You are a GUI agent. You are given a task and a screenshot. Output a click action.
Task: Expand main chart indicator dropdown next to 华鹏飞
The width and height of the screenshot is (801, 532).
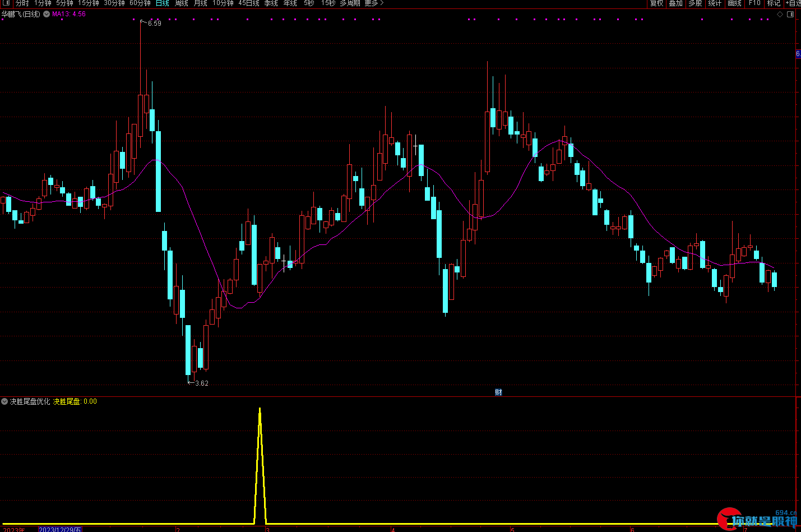coord(47,14)
